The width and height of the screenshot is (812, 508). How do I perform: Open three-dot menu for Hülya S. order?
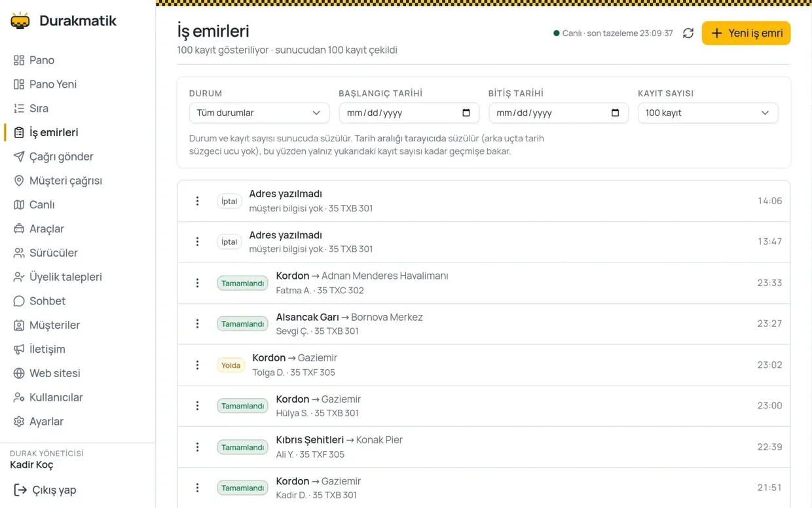click(x=197, y=406)
